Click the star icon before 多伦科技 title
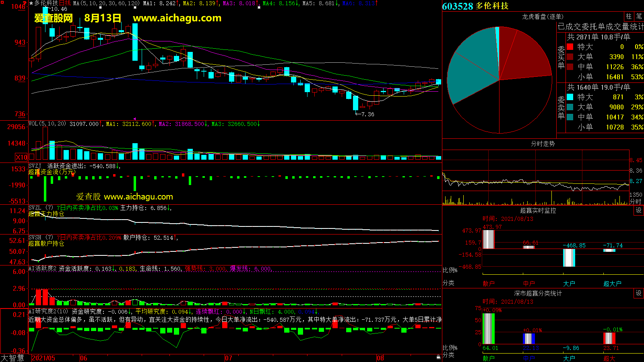Screen dimensions: 644x362 31,3
